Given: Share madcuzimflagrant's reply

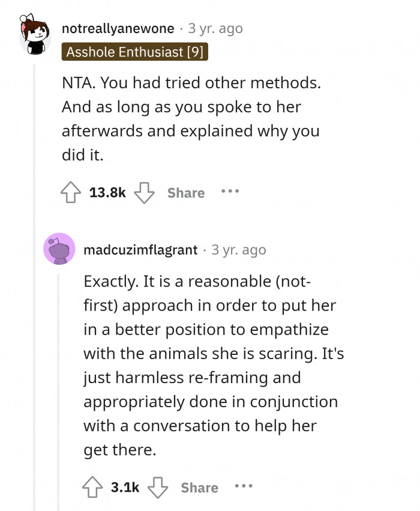Looking at the screenshot, I should [x=200, y=488].
